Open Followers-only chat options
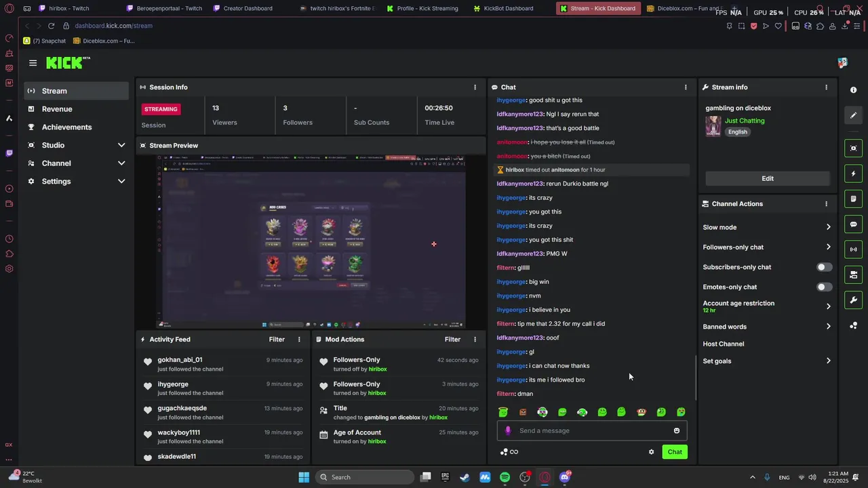This screenshot has width=868, height=488. (x=767, y=247)
